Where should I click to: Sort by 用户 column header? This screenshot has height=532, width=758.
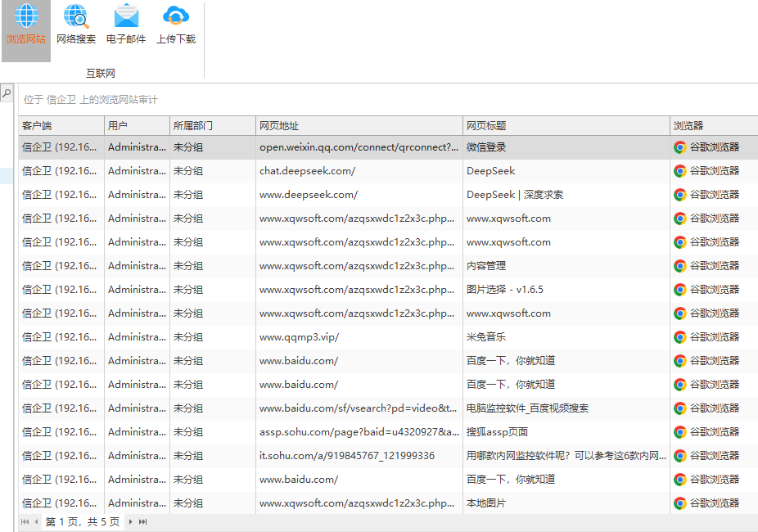pyautogui.click(x=137, y=125)
